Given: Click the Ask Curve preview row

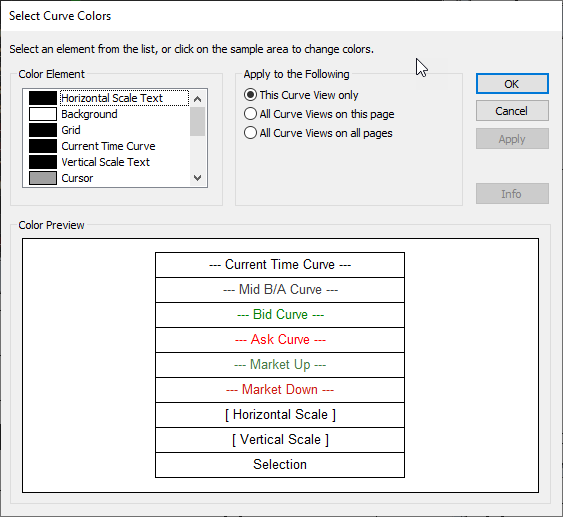Looking at the screenshot, I should tap(280, 340).
